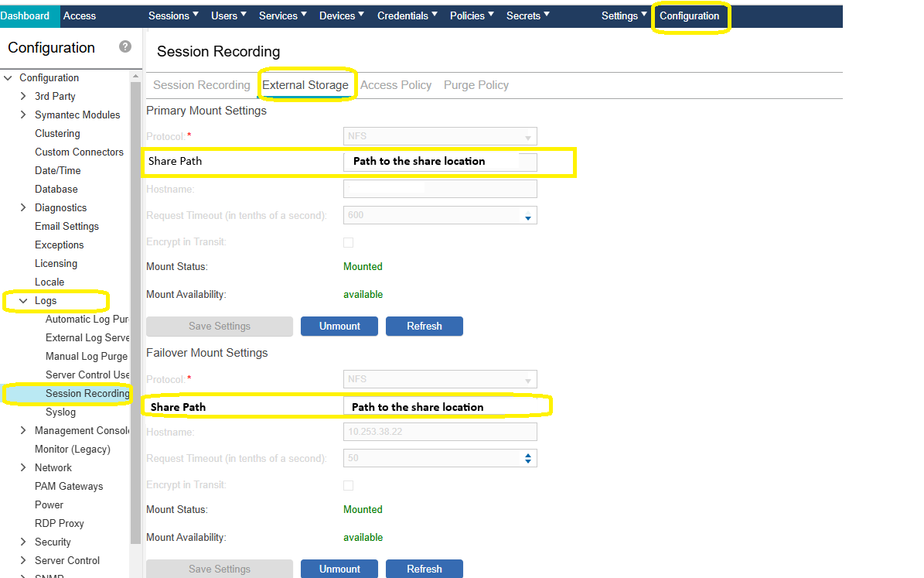The height and width of the screenshot is (578, 924).
Task: Open the Sessions dropdown menu
Action: point(173,16)
